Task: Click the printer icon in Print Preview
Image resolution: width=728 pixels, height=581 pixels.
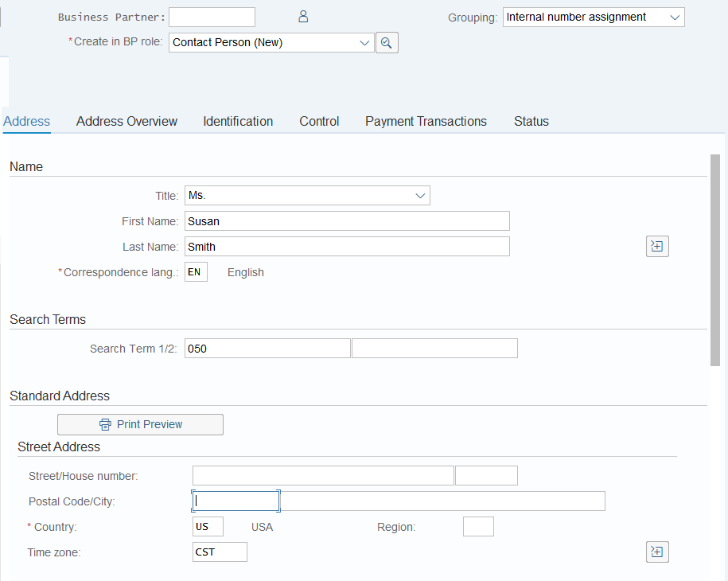Action: (105, 424)
